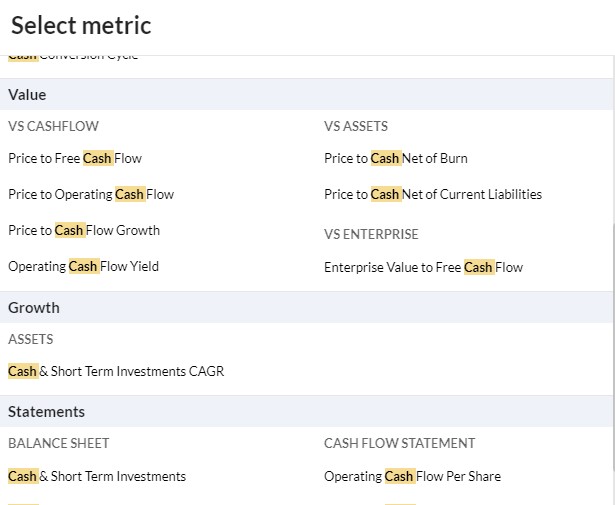Choose Price to Operating Cash Flow
The height and width of the screenshot is (505, 615).
click(x=91, y=194)
